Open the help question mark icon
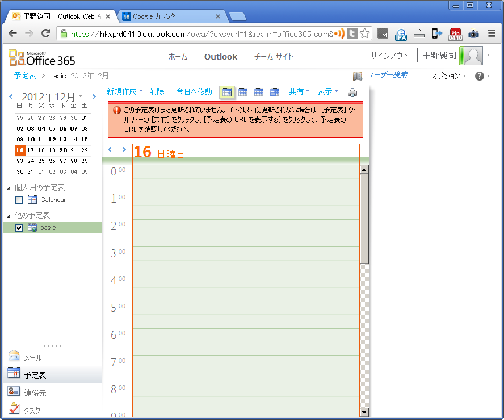The height and width of the screenshot is (420, 504). coord(480,76)
